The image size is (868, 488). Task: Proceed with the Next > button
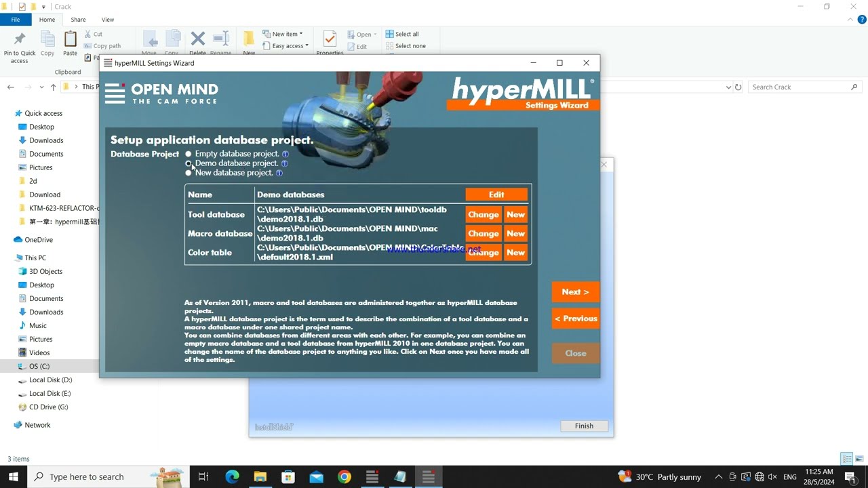pyautogui.click(x=576, y=291)
